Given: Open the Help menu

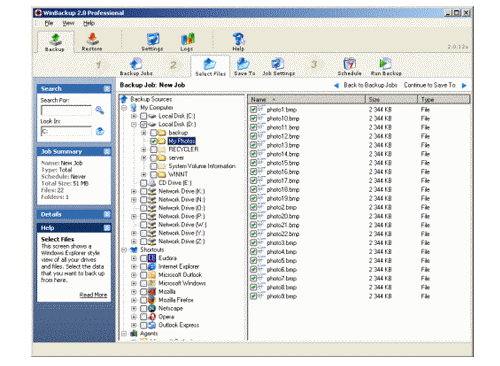Looking at the screenshot, I should coord(89,23).
